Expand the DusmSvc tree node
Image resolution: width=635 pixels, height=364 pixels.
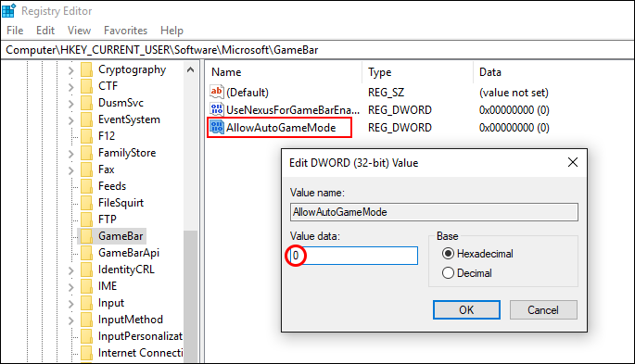point(70,104)
